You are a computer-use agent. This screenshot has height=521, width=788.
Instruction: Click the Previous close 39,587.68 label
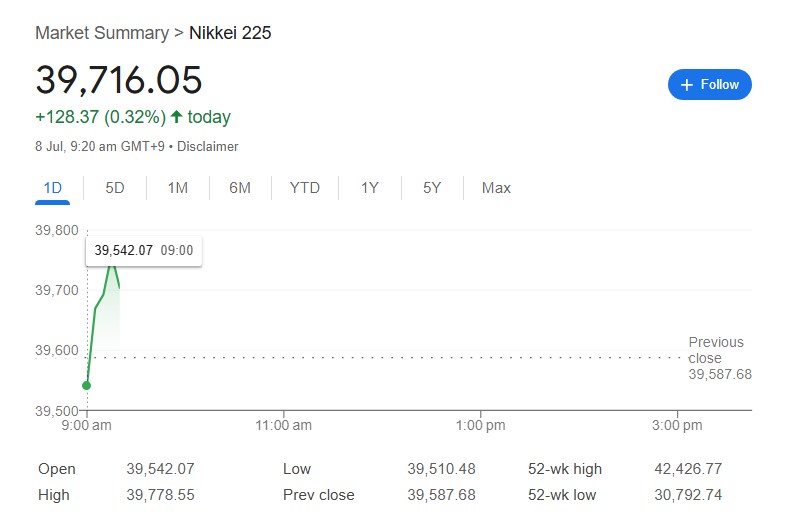(x=720, y=358)
